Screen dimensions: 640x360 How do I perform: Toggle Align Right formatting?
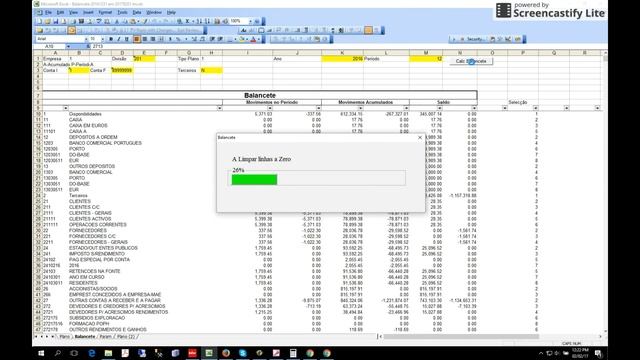153,39
